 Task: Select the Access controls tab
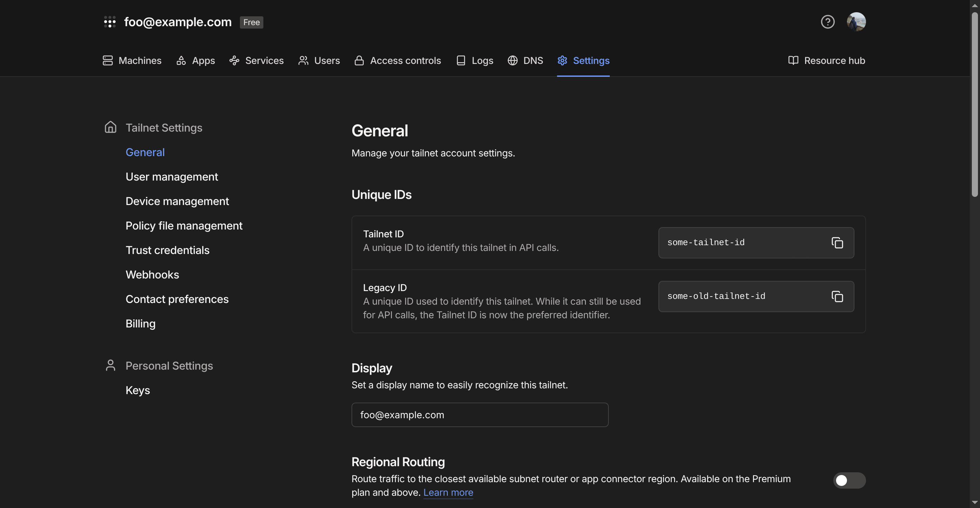tap(397, 61)
